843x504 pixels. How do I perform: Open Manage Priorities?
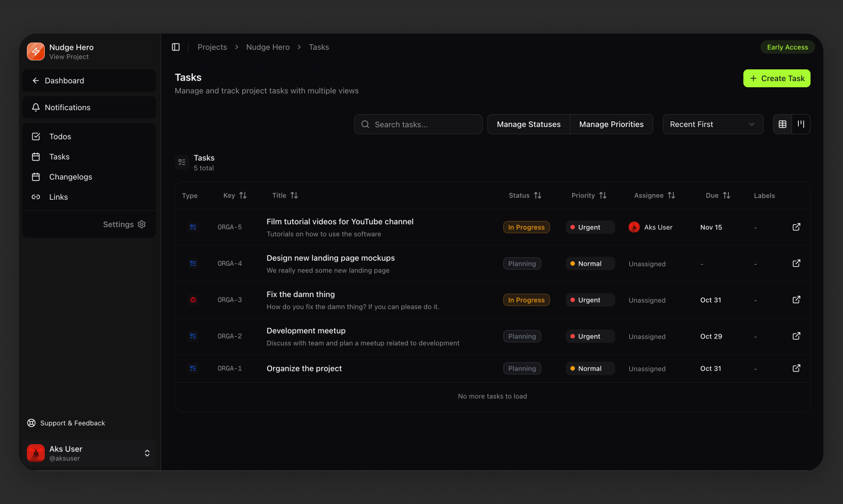coord(611,124)
